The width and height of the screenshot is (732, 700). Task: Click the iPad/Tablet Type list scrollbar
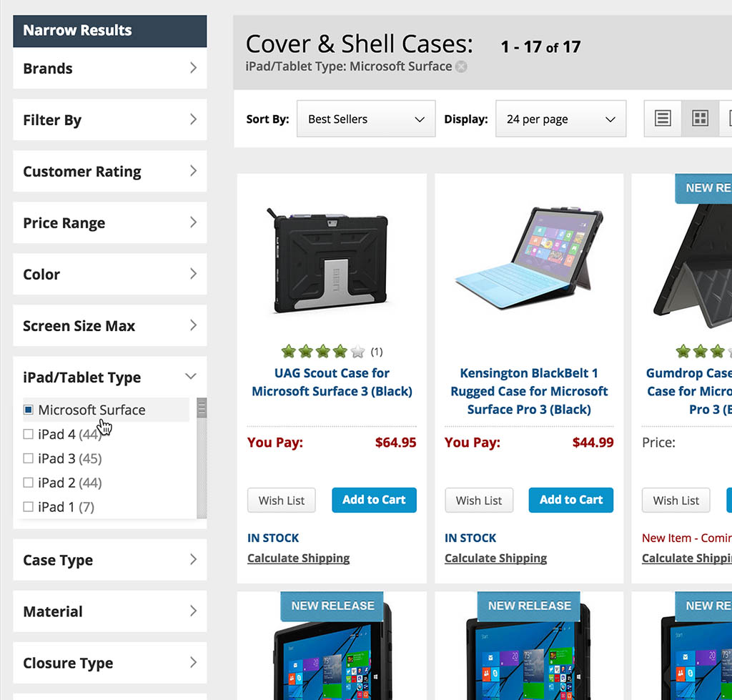pyautogui.click(x=202, y=458)
